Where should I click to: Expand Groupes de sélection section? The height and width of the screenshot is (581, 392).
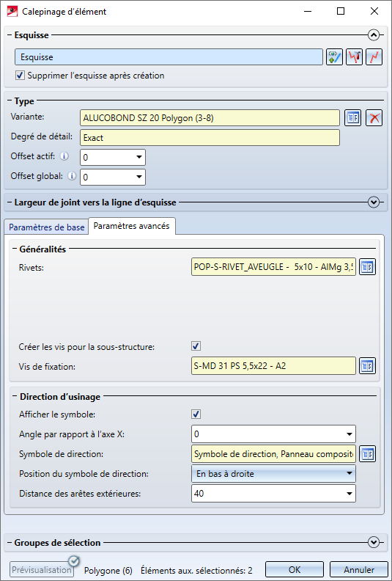(x=374, y=542)
